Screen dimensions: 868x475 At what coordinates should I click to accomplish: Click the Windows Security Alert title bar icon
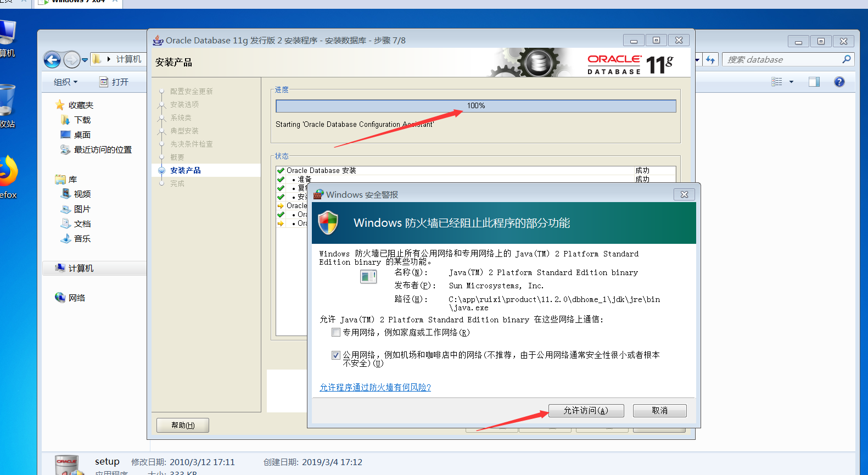[318, 194]
